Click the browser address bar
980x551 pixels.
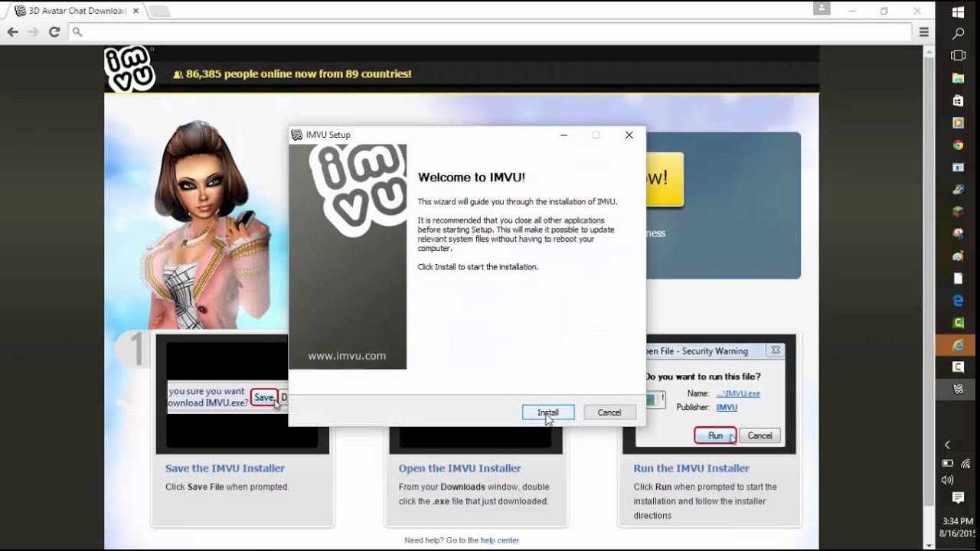pos(490,32)
